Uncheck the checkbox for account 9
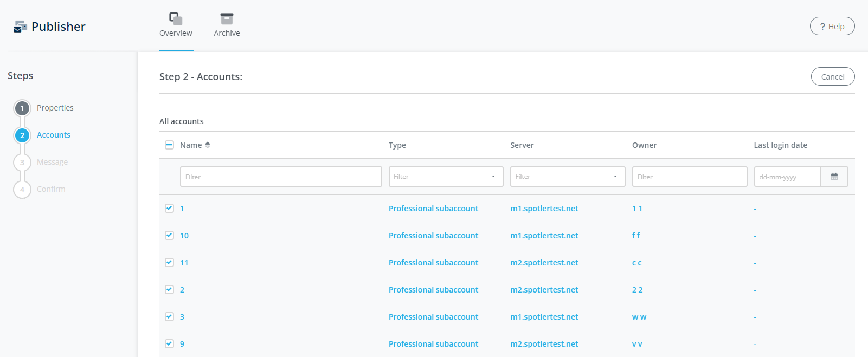 (x=169, y=343)
